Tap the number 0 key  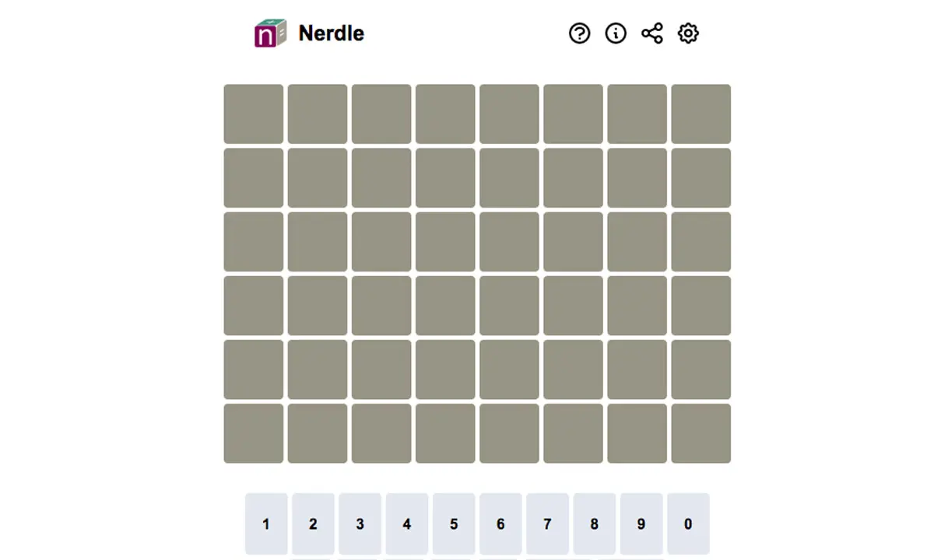pos(688,524)
